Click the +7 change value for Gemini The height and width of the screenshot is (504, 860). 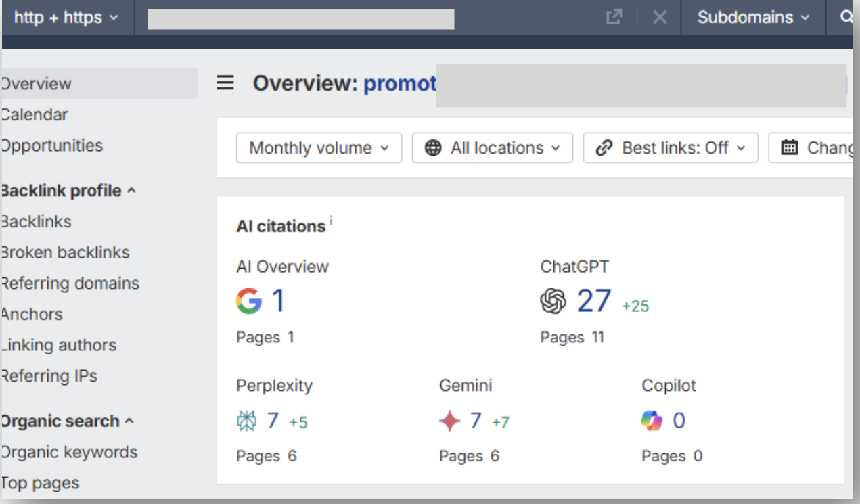click(x=501, y=423)
